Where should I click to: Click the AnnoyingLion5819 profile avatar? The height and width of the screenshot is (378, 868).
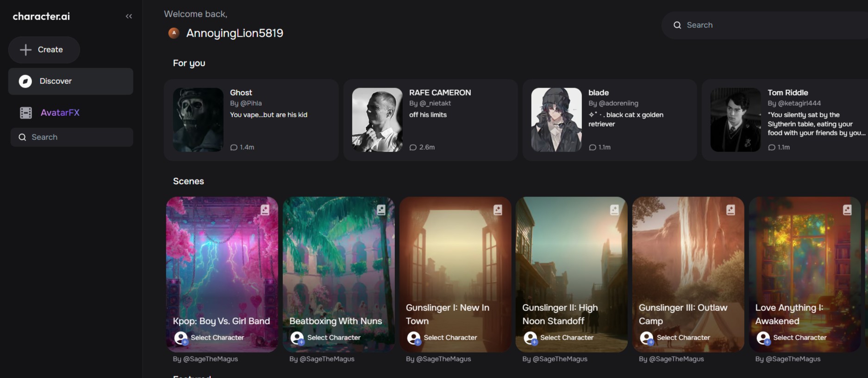pyautogui.click(x=174, y=33)
